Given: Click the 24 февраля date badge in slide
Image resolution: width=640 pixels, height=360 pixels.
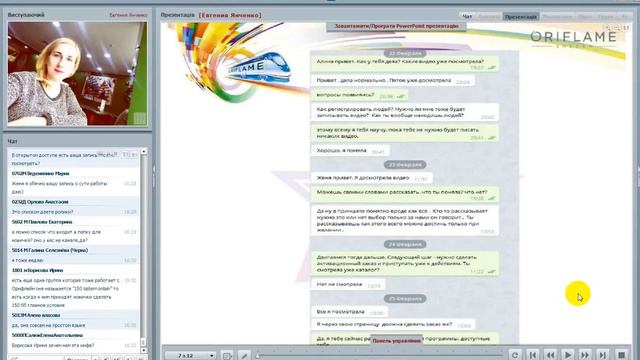Looking at the screenshot, I should click(x=405, y=244).
